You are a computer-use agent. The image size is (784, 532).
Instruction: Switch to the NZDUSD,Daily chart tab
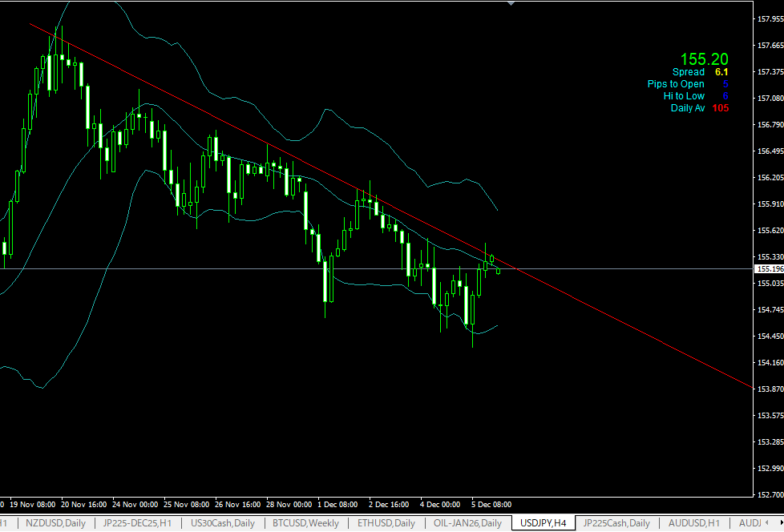click(x=55, y=523)
